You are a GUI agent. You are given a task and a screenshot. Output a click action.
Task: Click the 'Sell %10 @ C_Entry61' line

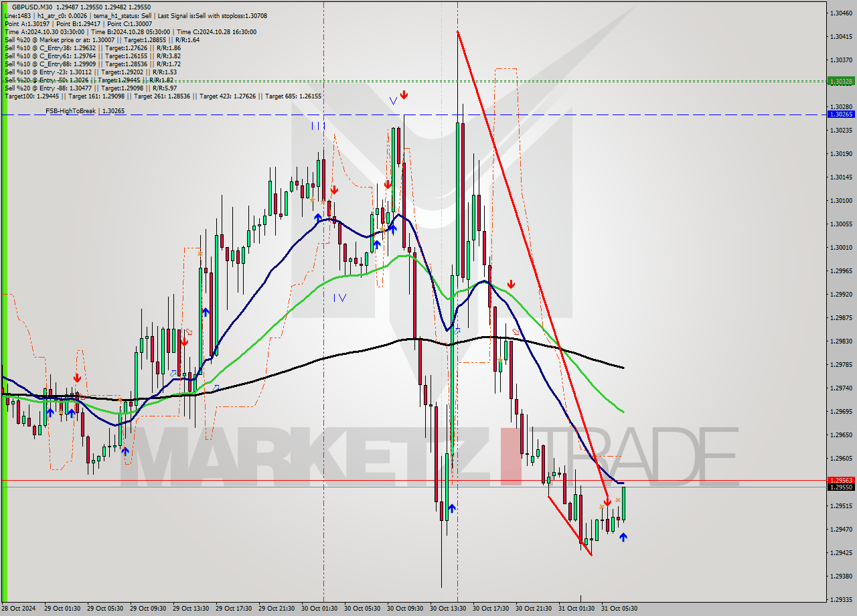pos(92,56)
